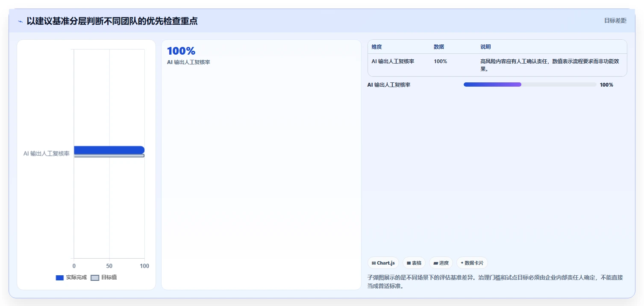
Task: Click the 高风险内容应有人工确认责任 description cell
Action: pyautogui.click(x=550, y=65)
